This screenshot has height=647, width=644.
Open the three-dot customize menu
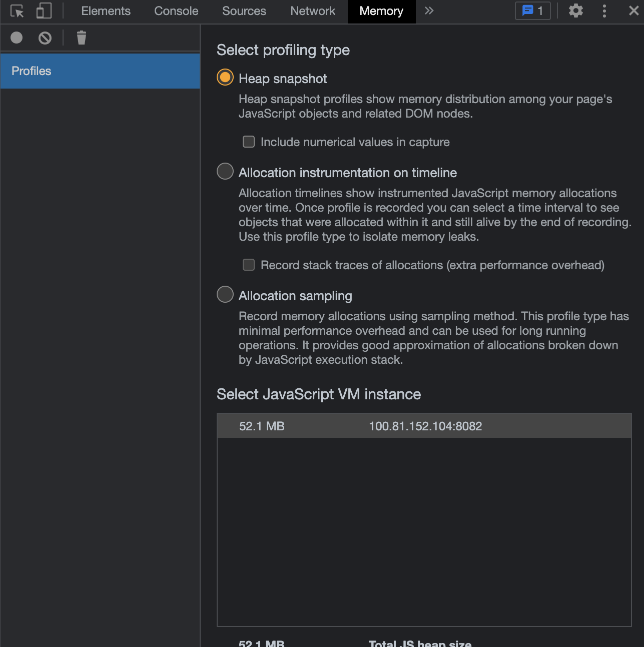604,11
